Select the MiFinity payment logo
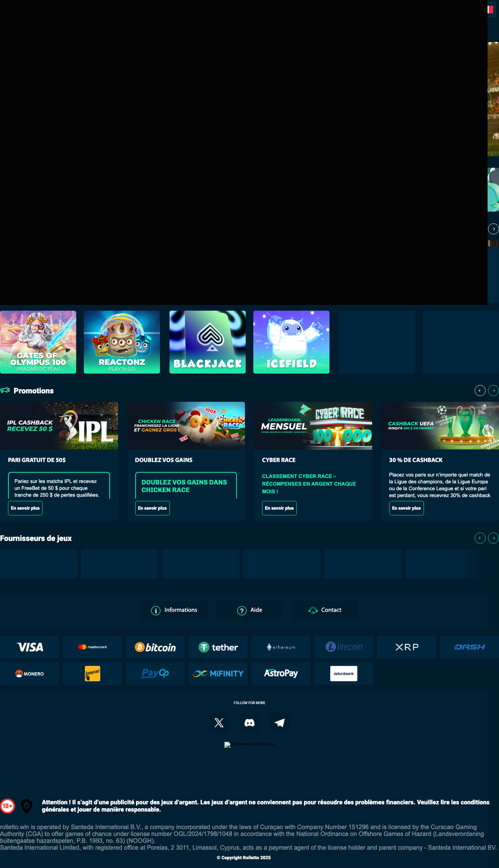 (x=218, y=674)
